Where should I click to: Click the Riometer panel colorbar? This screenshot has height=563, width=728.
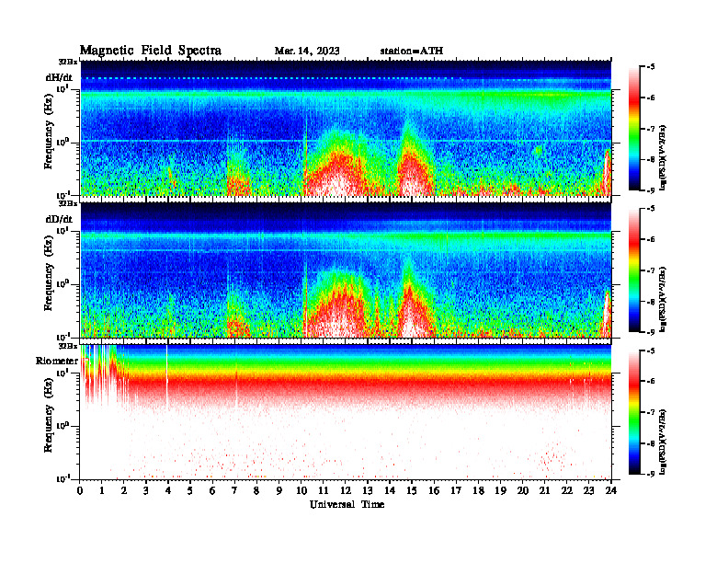coord(634,412)
